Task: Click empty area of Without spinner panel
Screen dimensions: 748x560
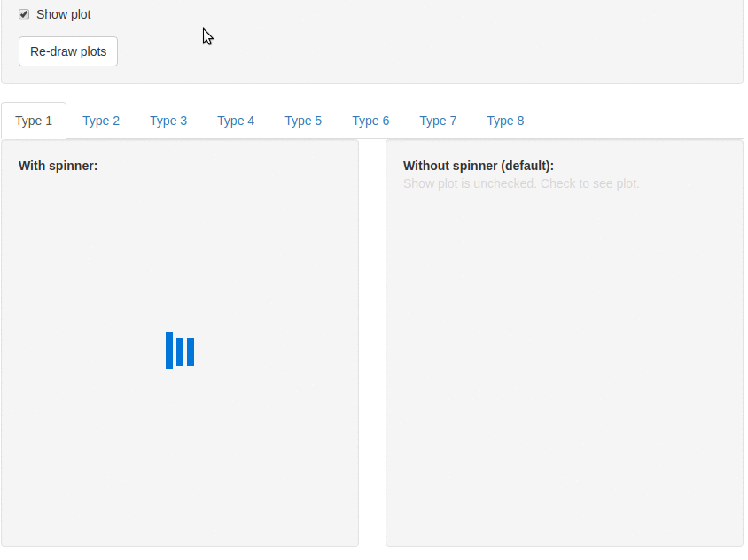Action: click(565, 372)
